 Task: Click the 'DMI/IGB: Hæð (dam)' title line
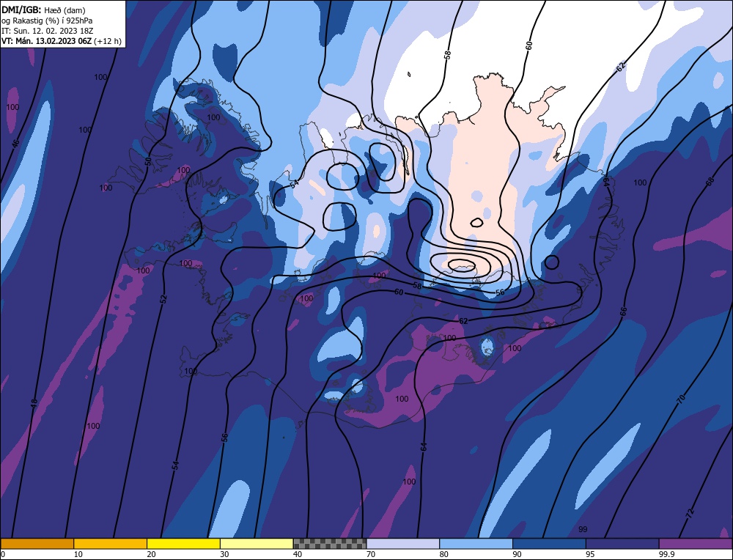click(x=43, y=10)
